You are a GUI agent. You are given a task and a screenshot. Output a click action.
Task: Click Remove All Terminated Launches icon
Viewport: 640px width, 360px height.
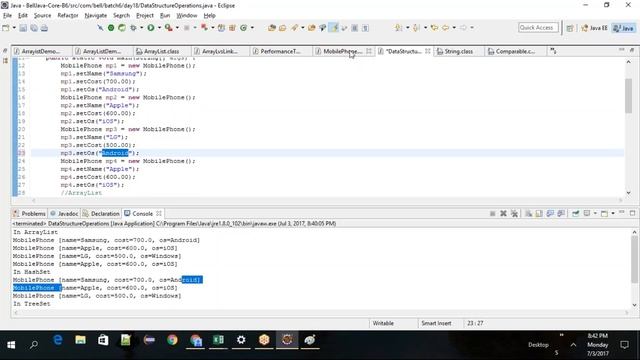click(514, 213)
